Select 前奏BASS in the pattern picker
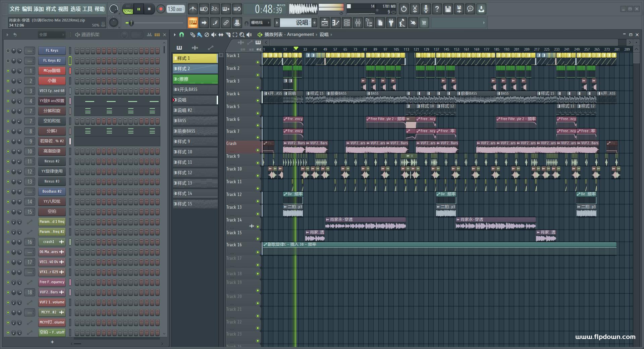 195,131
